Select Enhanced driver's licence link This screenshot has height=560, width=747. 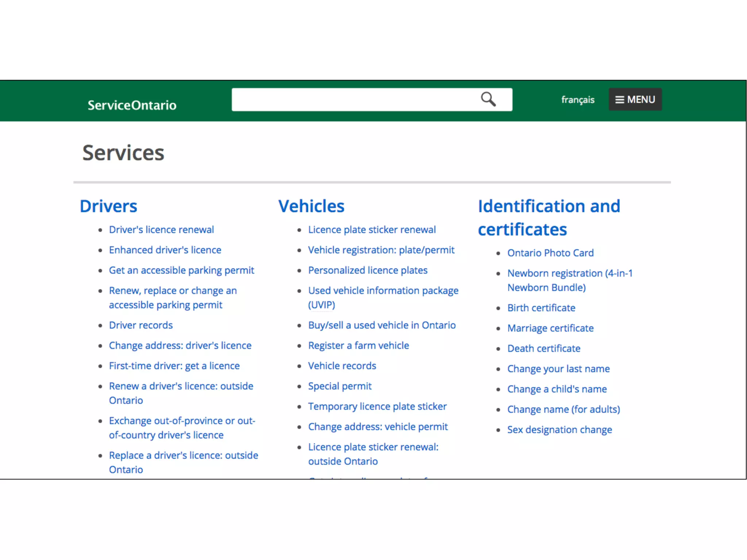point(165,250)
